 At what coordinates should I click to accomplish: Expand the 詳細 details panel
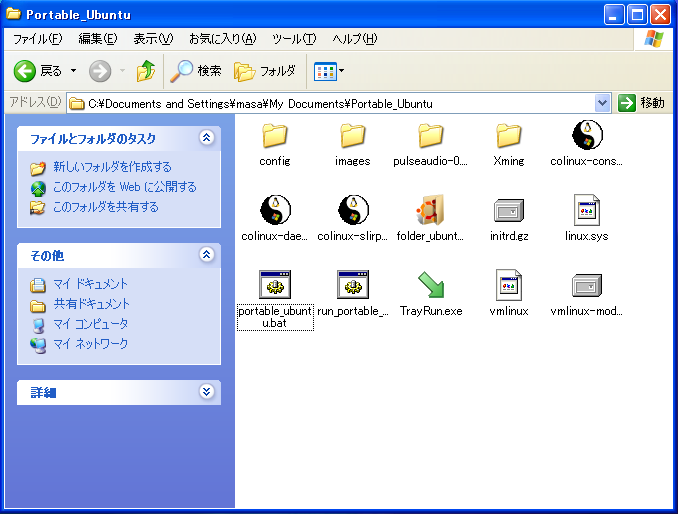[207, 391]
